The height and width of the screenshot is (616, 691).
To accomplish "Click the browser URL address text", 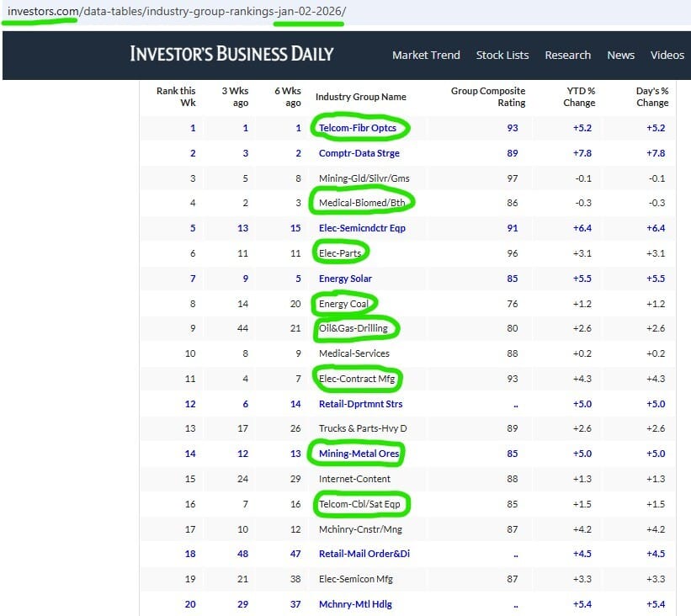I will [x=177, y=11].
